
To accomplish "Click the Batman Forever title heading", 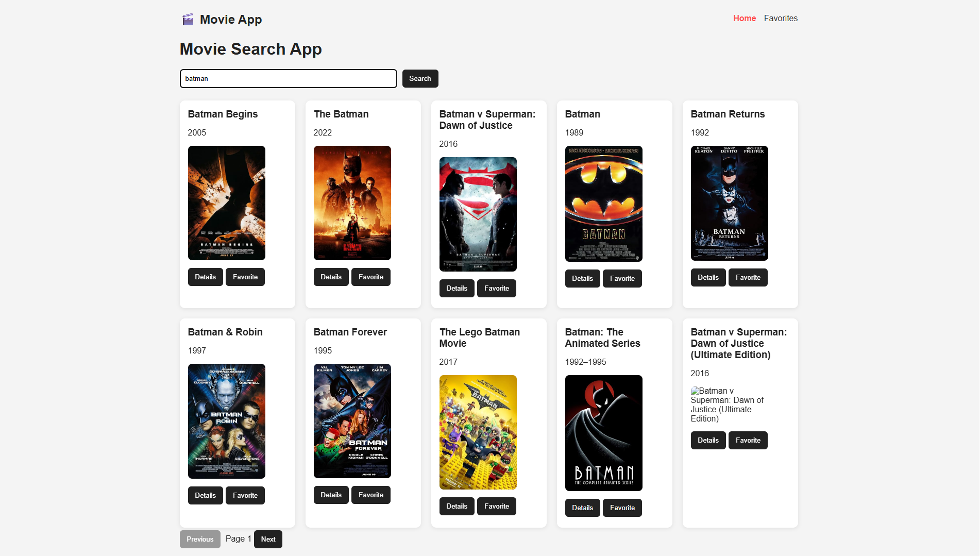I will 350,332.
